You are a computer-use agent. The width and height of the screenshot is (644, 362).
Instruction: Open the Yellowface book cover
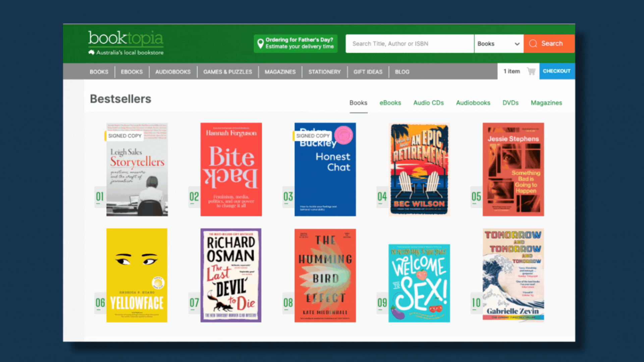tap(137, 275)
